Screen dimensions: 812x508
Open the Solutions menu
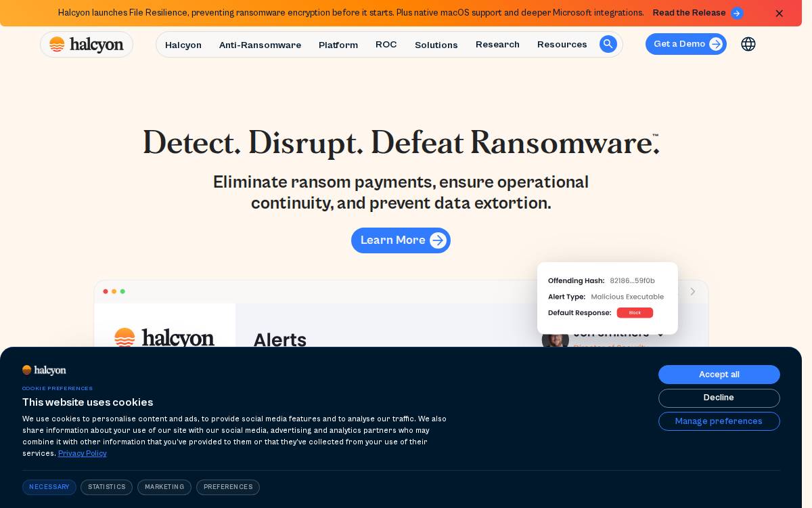click(436, 45)
